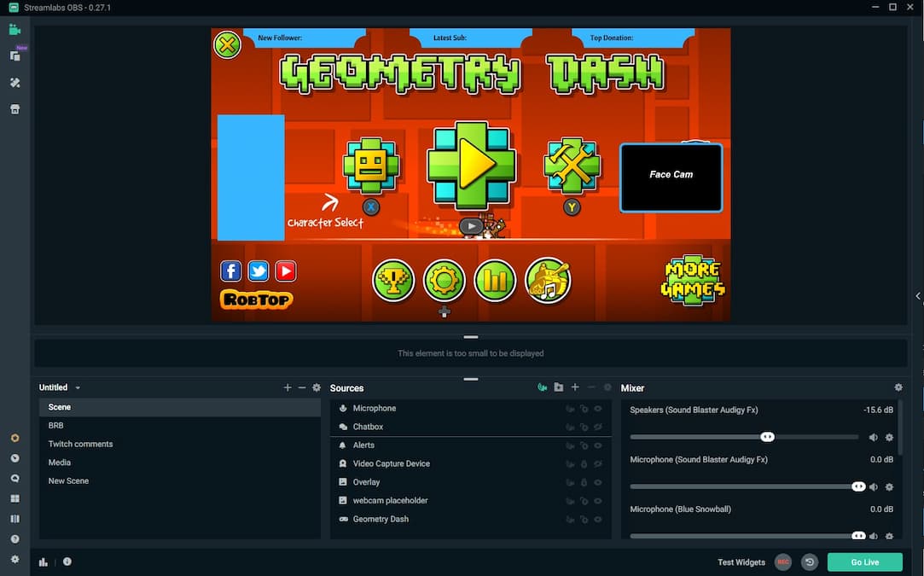
Task: Switch to the BRB scene
Action: pyautogui.click(x=180, y=426)
